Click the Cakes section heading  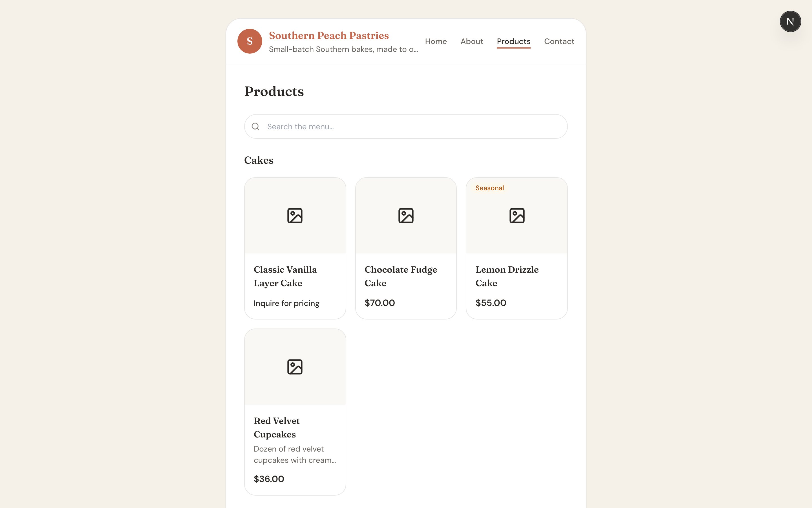[x=259, y=160]
